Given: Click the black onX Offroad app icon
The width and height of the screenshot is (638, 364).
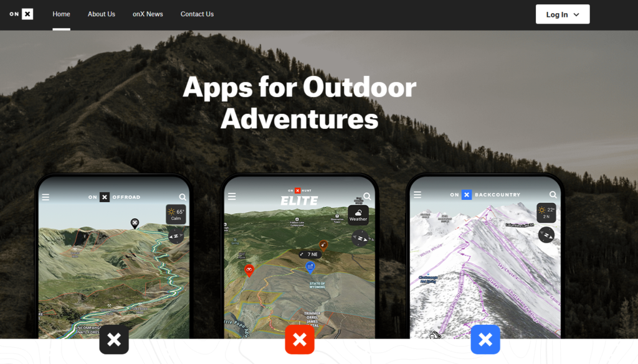Looking at the screenshot, I should point(114,339).
